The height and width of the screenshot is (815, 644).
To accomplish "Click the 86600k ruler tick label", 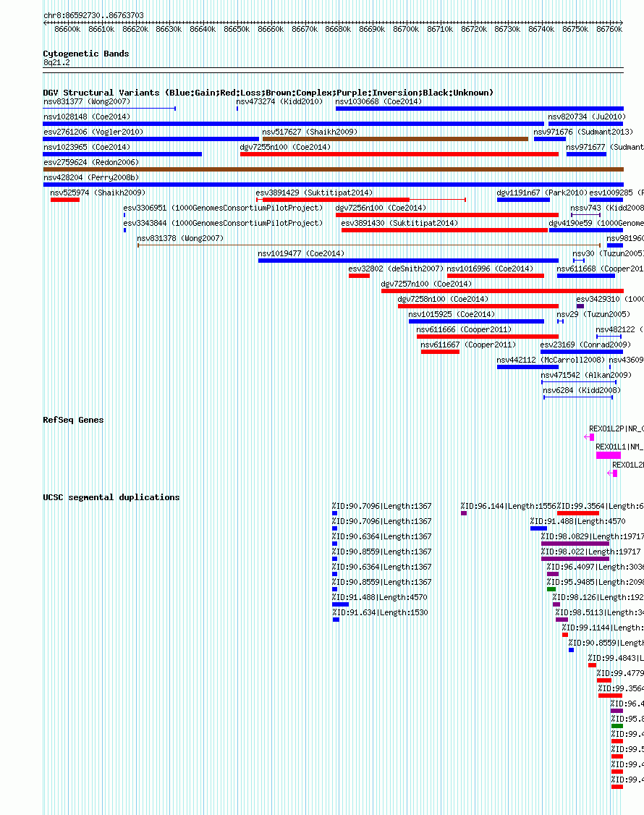I will click(67, 29).
